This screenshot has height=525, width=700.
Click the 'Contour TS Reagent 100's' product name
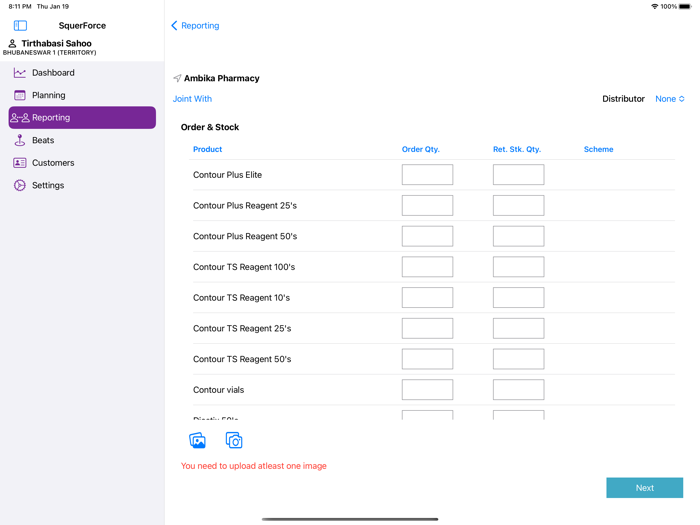click(x=244, y=267)
